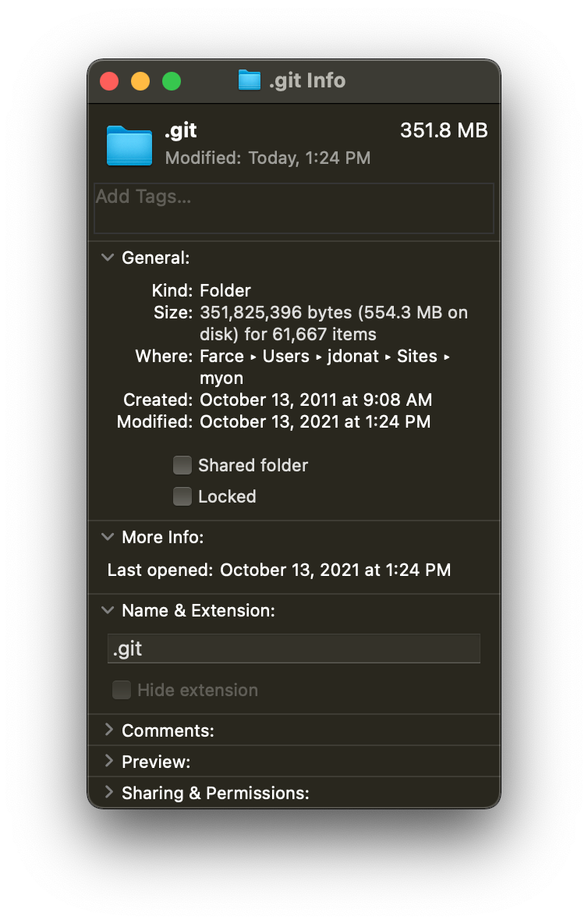The image size is (588, 924).
Task: Expand the Comments section
Action: [x=109, y=730]
